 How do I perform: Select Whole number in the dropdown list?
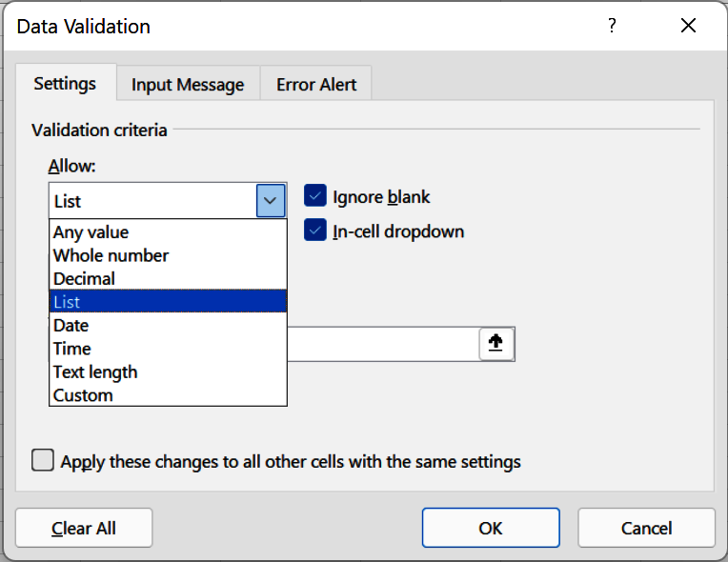111,255
